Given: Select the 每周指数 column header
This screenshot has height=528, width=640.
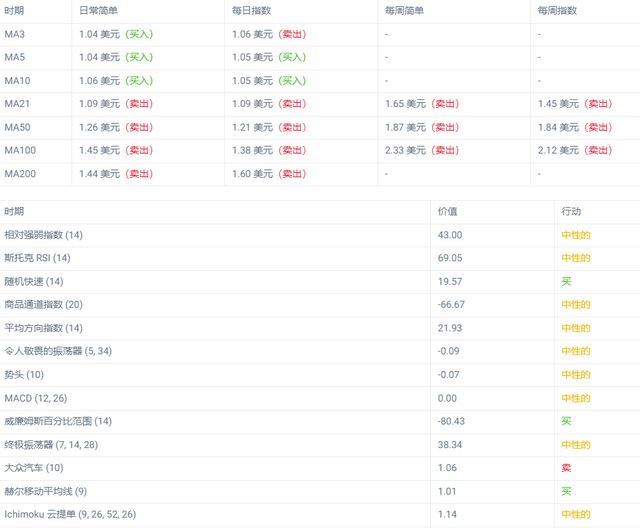Looking at the screenshot, I should click(x=557, y=11).
